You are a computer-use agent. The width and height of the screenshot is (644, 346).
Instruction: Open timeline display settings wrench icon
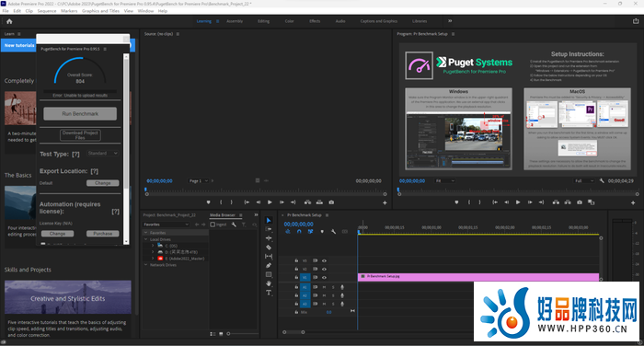point(333,232)
